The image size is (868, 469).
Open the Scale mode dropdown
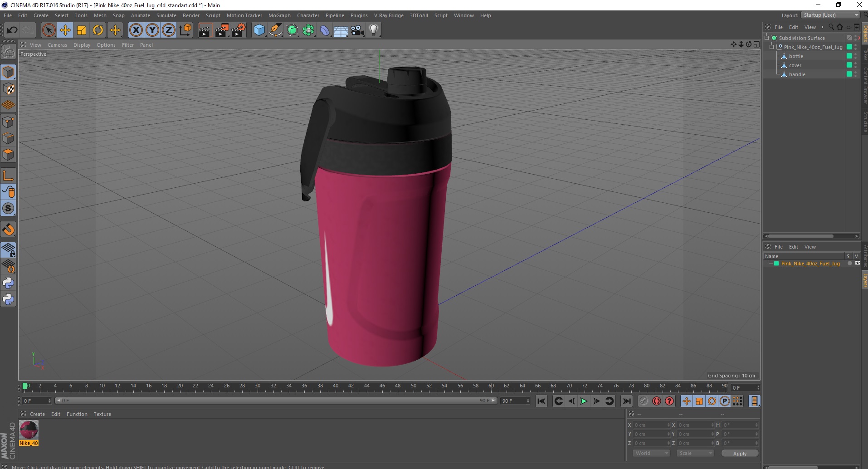tap(695, 453)
